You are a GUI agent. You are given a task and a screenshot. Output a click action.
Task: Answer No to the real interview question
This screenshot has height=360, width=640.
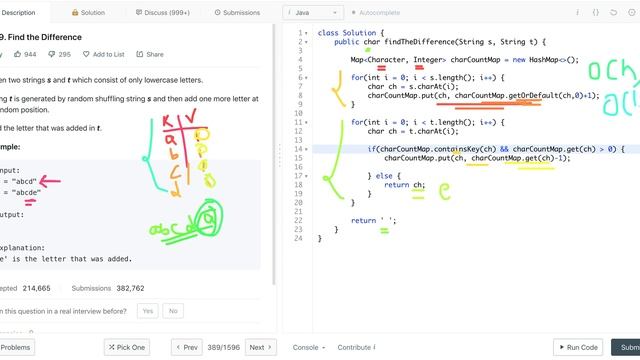point(173,311)
